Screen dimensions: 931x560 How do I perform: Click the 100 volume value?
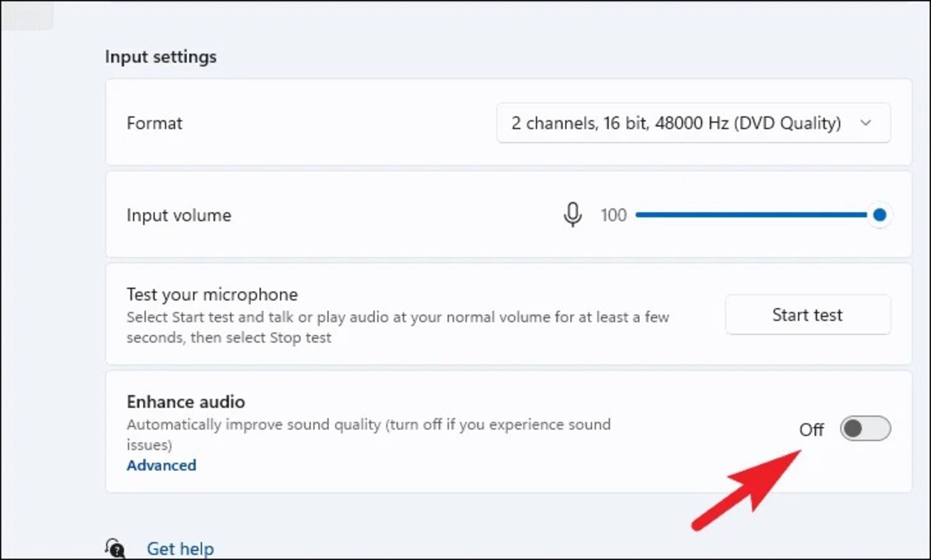(x=613, y=215)
